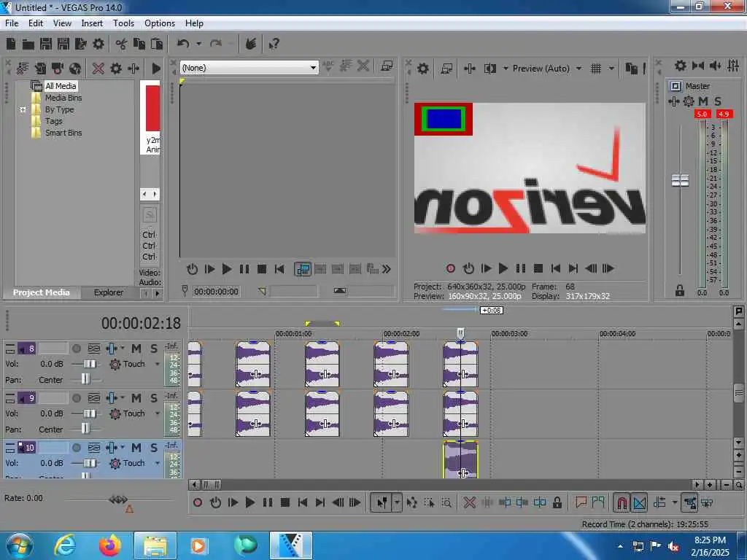This screenshot has width=747, height=560.
Task: Click the Copy icon in main toolbar
Action: click(x=139, y=44)
